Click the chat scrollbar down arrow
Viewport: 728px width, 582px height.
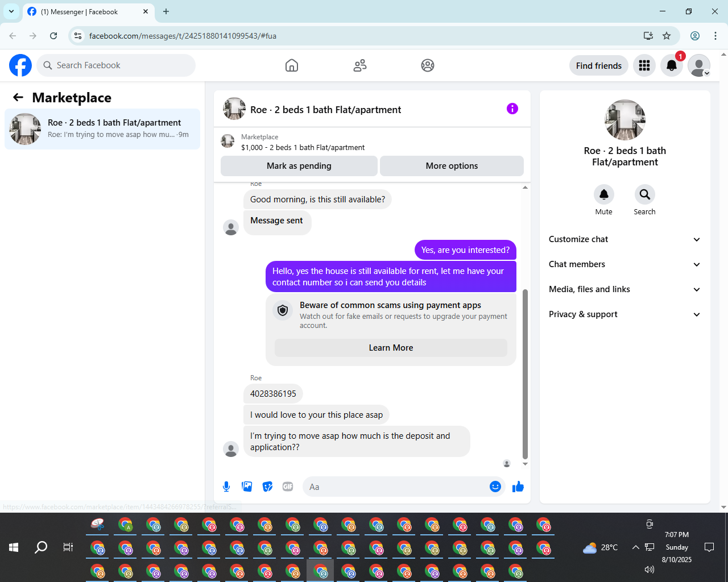525,464
